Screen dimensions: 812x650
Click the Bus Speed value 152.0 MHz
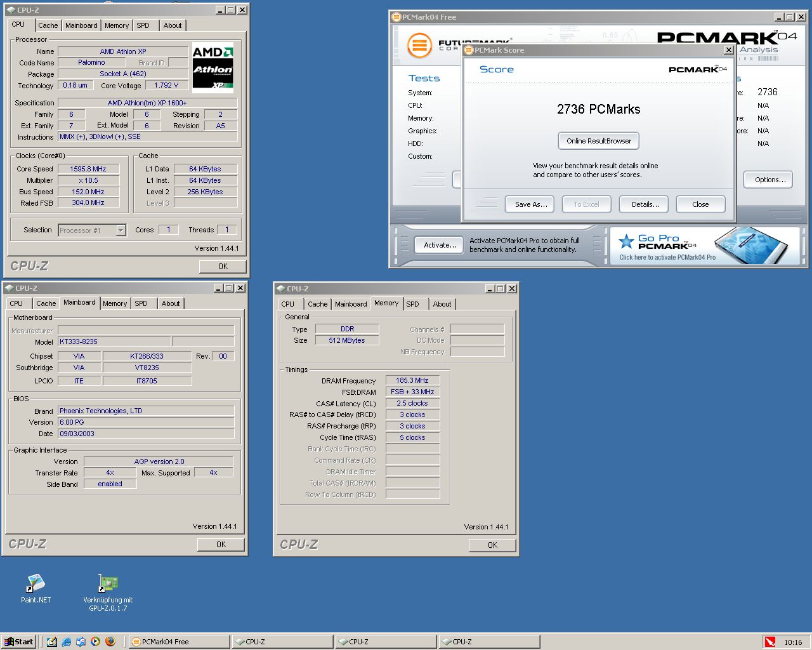click(x=88, y=192)
